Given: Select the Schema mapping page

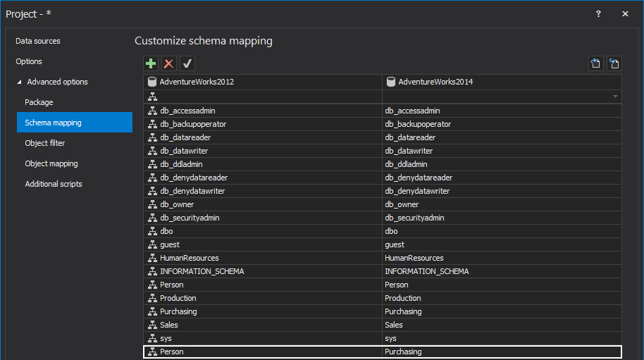Looking at the screenshot, I should tap(75, 123).
